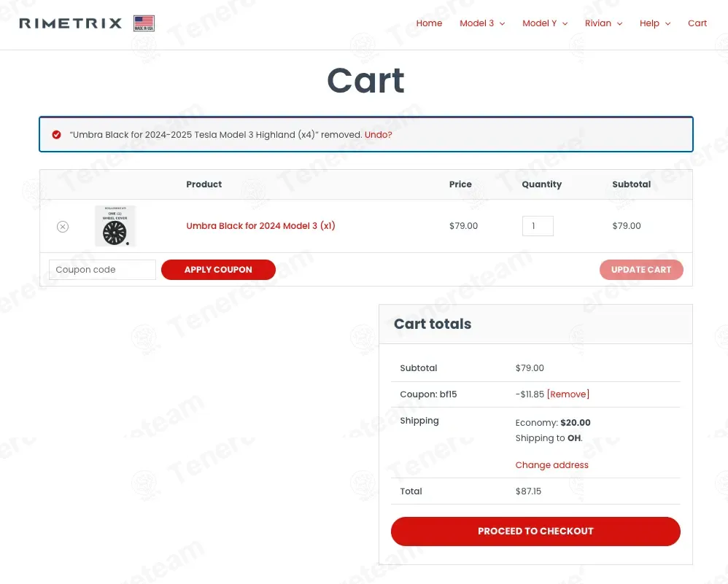The height and width of the screenshot is (584, 728).
Task: Click the Product column header
Action: pyautogui.click(x=204, y=184)
